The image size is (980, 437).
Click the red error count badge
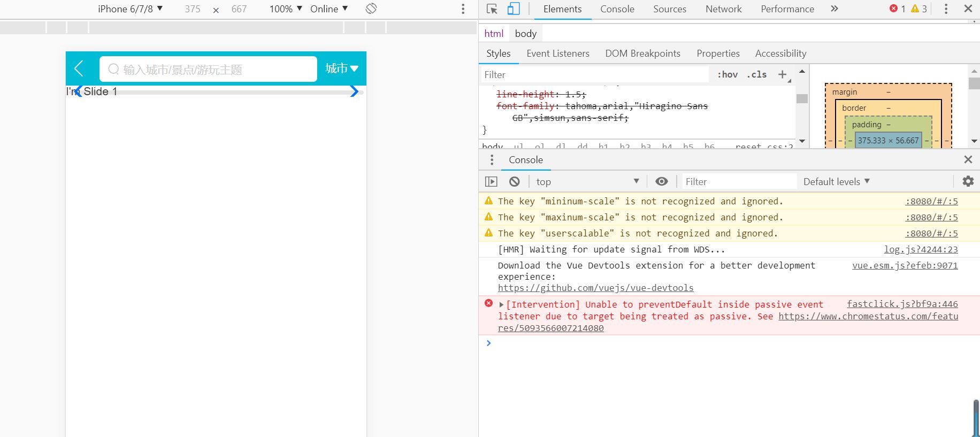(897, 9)
